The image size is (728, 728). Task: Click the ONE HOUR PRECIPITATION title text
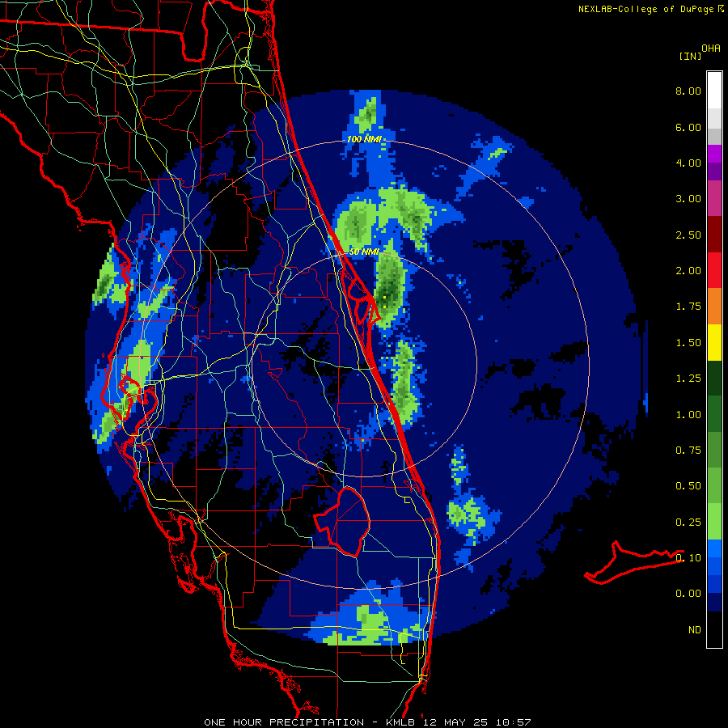point(284,722)
